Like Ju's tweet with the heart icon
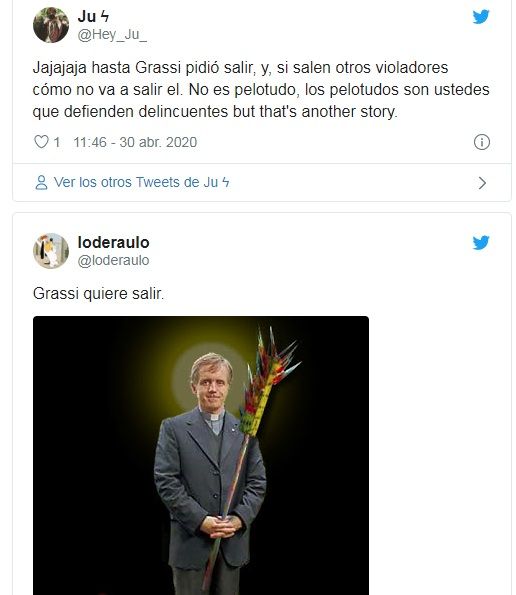Image resolution: width=516 pixels, height=595 pixels. pyautogui.click(x=41, y=142)
